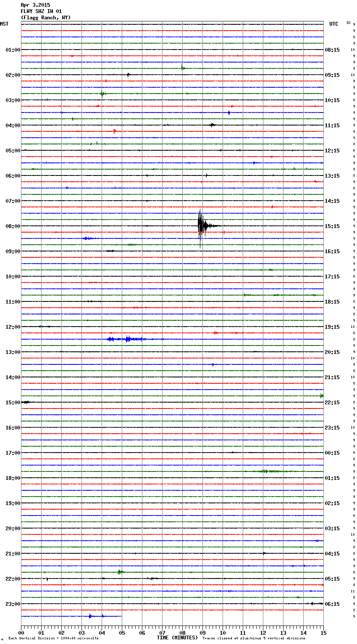Click the 05 minute axis tick label

pyautogui.click(x=122, y=633)
